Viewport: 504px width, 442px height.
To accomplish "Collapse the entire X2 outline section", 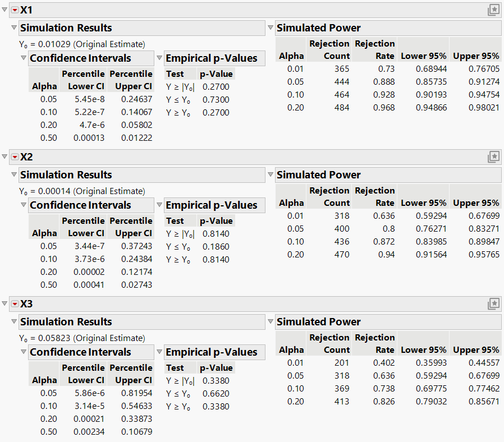I will pyautogui.click(x=5, y=156).
